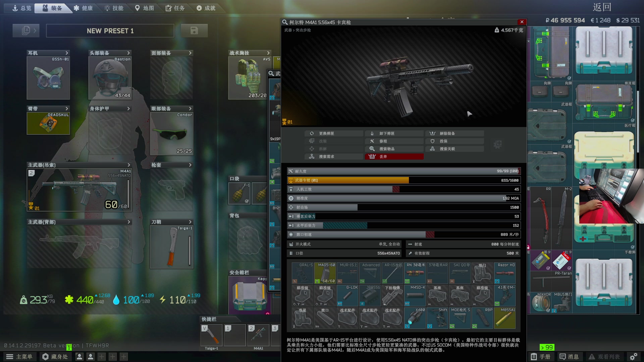Select the GRAL-S pistol grip slot
This screenshot has height=362, width=644.
(303, 273)
